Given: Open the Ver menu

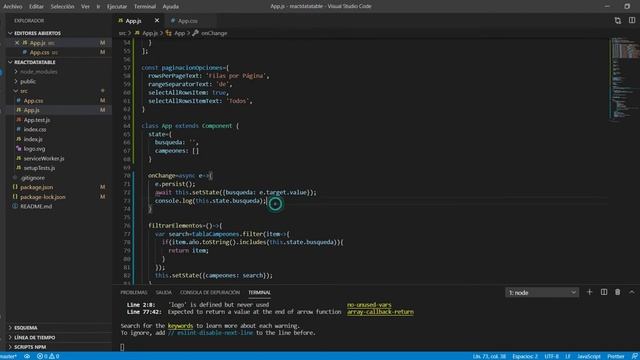Looking at the screenshot, I should pos(85,7).
